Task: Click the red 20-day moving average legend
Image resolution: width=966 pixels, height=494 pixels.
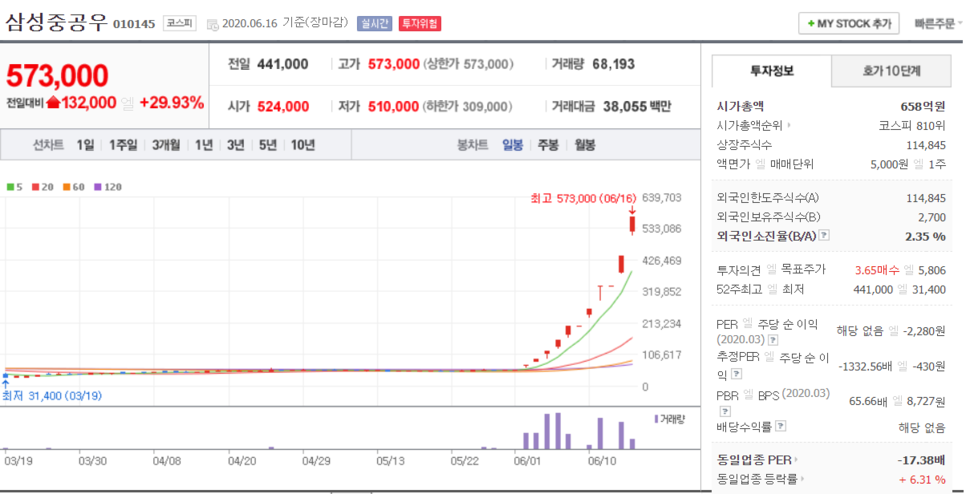Action: point(43,187)
